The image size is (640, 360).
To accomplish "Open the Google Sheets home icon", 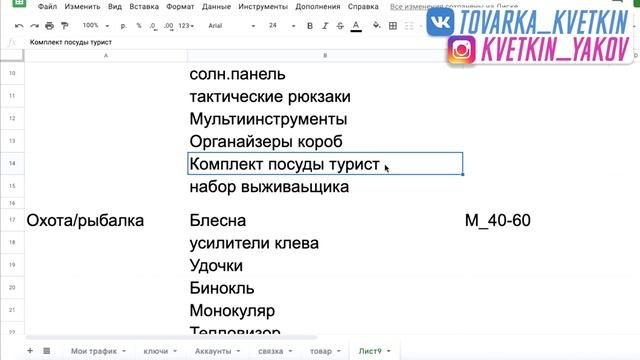I will [19, 4].
